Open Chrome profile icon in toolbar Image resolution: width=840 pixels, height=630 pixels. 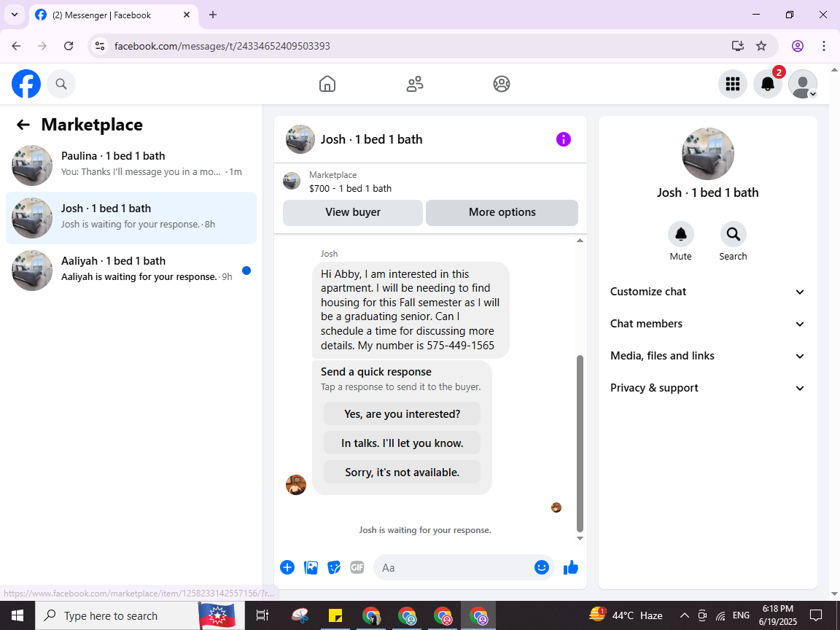[797, 46]
